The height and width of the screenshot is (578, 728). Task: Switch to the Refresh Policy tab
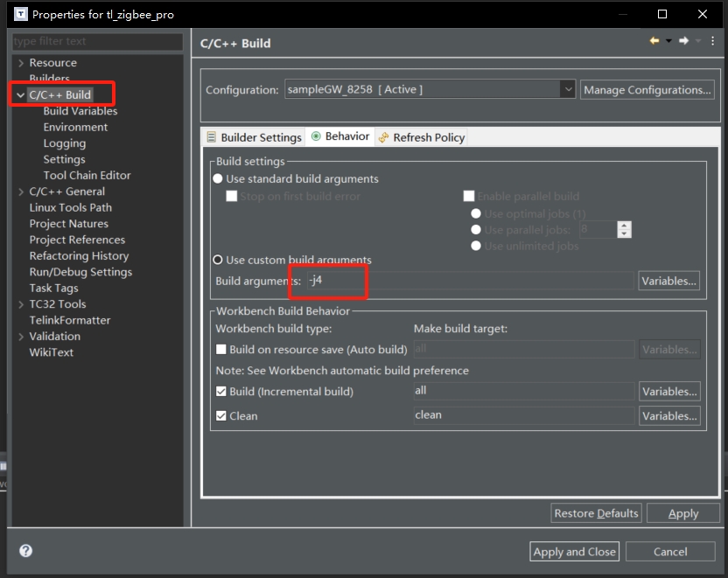tap(422, 137)
